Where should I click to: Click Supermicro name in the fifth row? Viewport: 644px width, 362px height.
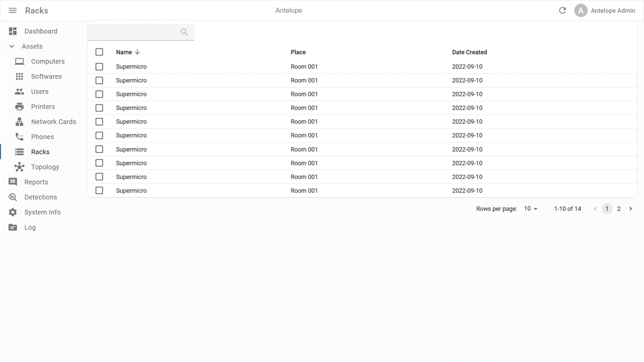point(131,121)
